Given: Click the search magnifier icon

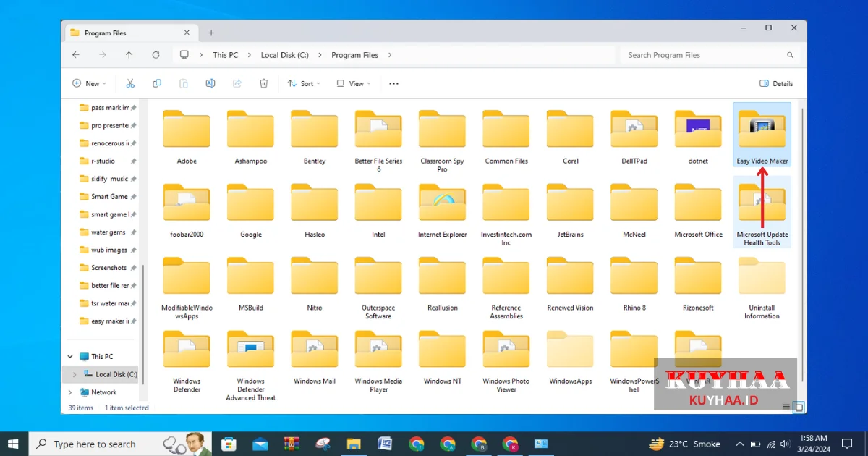Looking at the screenshot, I should point(791,55).
